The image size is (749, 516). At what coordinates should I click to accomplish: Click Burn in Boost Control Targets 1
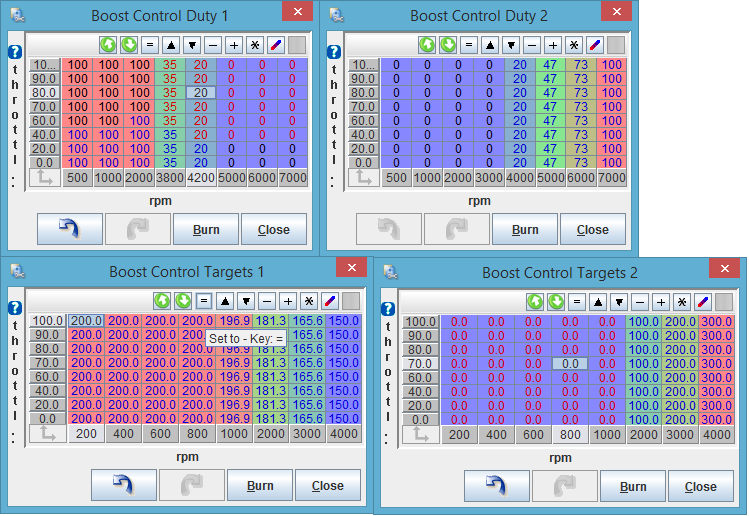(260, 485)
